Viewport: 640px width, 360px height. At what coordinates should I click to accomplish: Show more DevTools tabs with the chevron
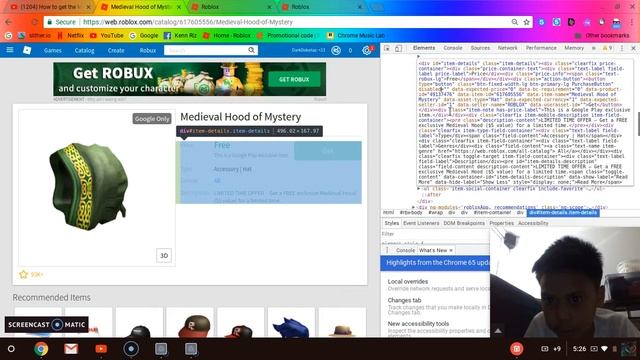593,48
